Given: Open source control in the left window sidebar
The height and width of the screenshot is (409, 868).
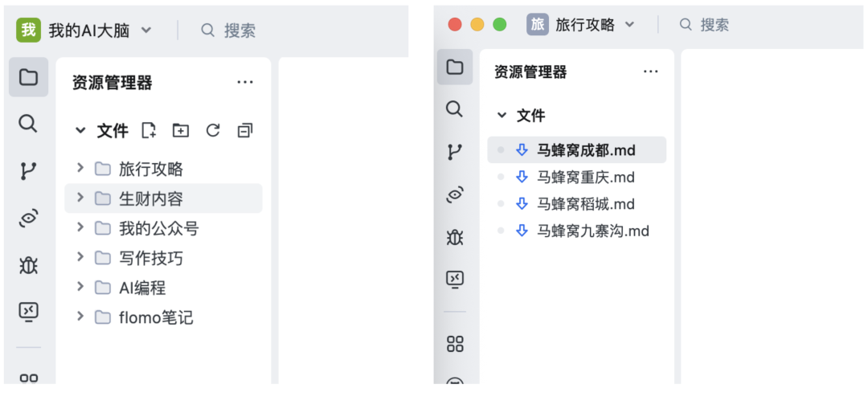Looking at the screenshot, I should click(28, 170).
